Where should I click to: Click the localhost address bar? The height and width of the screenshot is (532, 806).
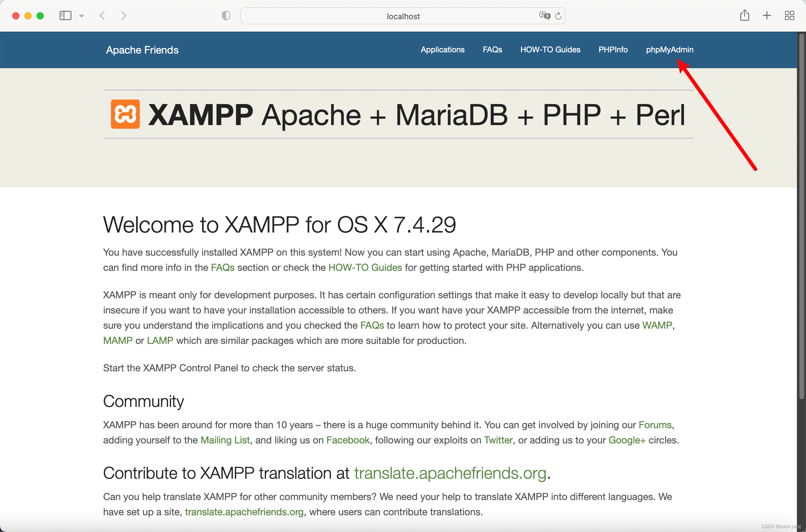[403, 16]
